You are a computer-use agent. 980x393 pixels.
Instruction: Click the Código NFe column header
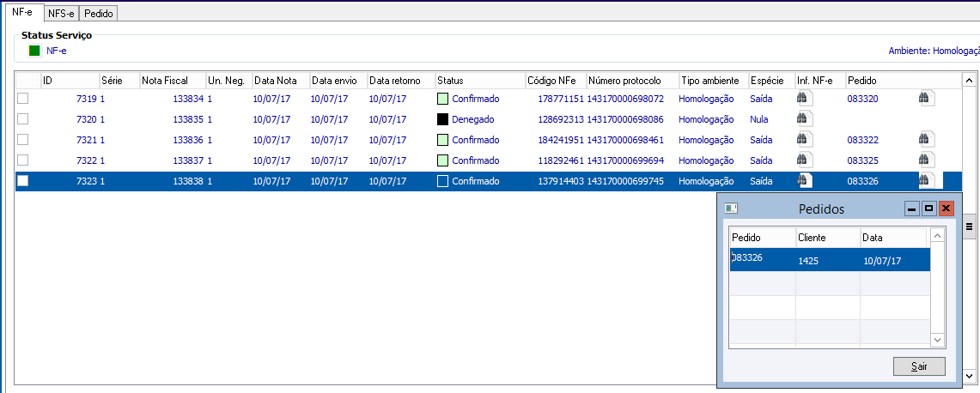pos(556,81)
